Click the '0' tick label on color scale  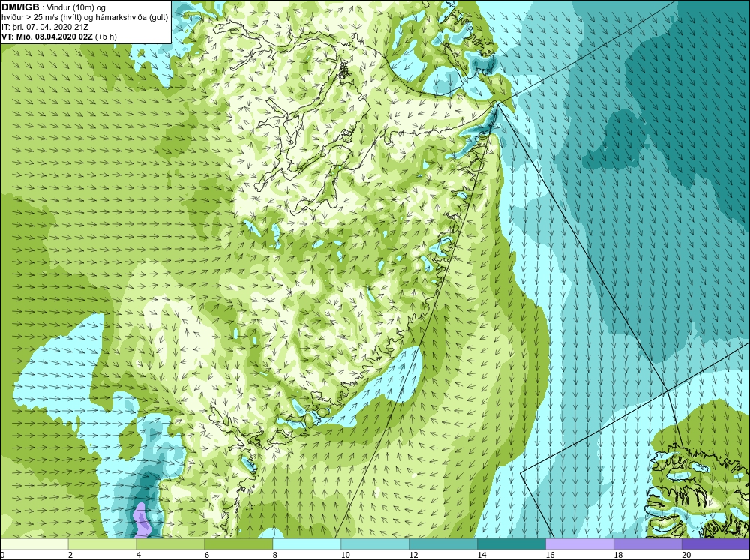(x=2, y=555)
